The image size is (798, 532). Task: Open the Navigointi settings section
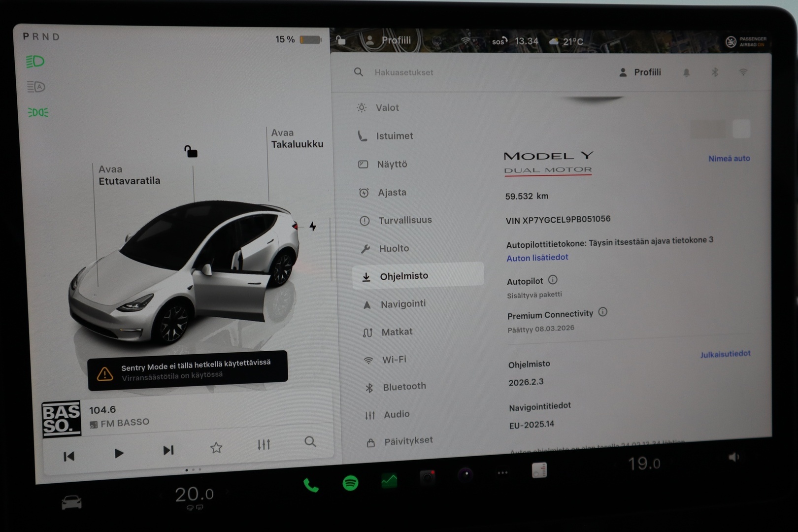coord(403,304)
